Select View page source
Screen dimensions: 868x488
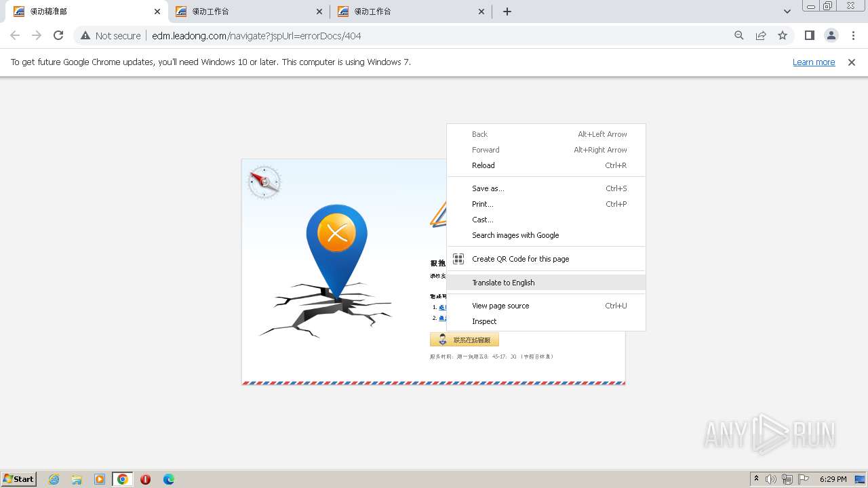(546, 306)
